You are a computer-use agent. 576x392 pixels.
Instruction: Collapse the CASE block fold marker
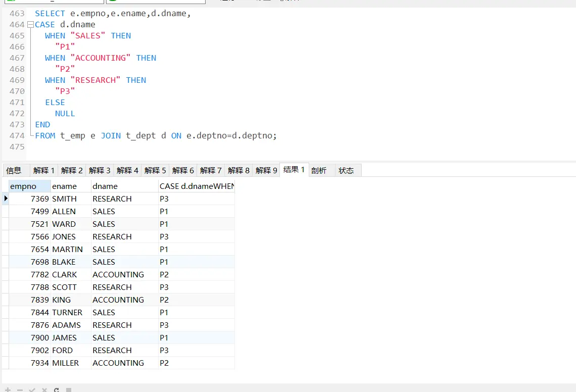coord(30,25)
